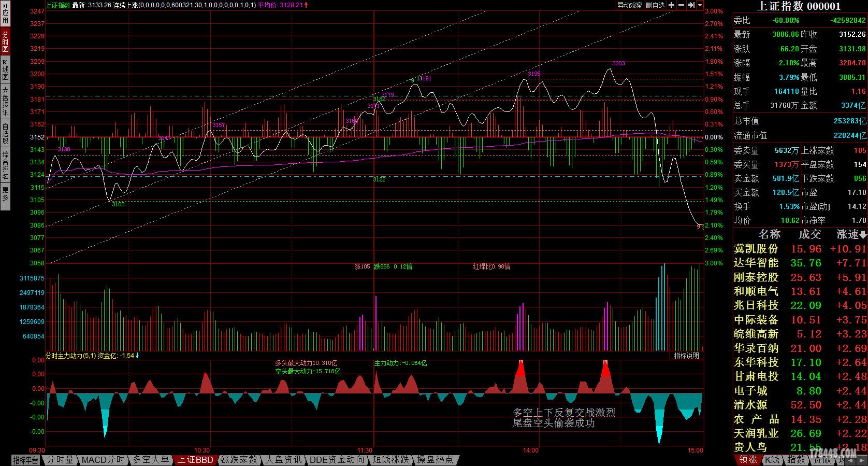The width and height of the screenshot is (868, 466).
Task: Select the 指标平台 bottom tab
Action: click(x=26, y=460)
